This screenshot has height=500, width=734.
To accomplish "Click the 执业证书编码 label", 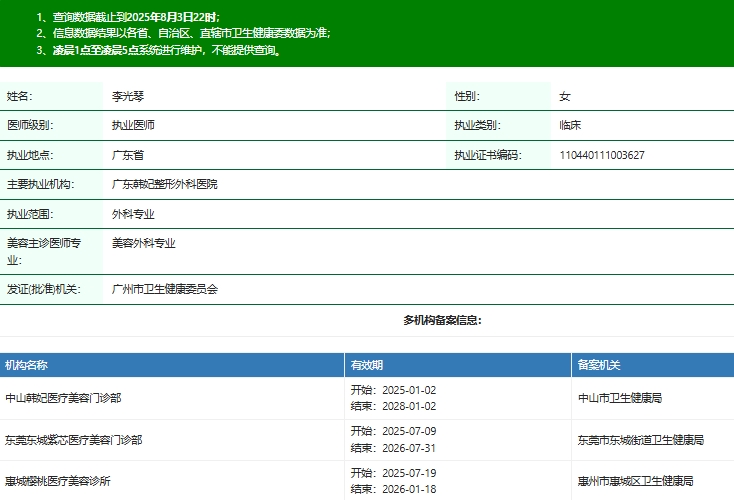I will [x=488, y=155].
